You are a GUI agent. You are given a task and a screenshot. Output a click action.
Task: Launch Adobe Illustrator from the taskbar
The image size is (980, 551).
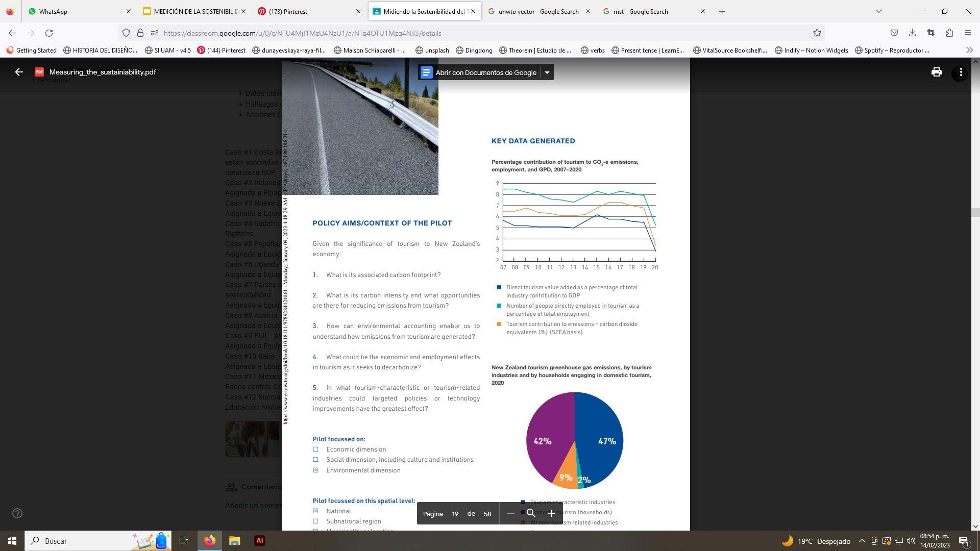(259, 541)
